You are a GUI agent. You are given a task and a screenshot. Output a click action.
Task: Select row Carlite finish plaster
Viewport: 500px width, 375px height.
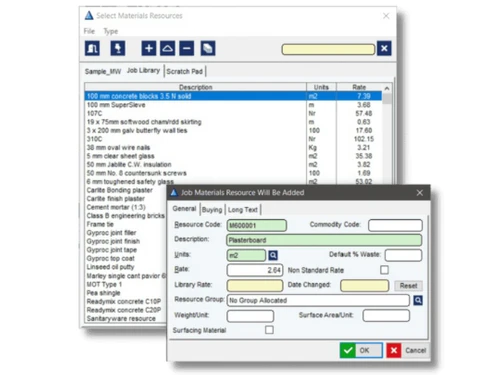click(x=126, y=199)
